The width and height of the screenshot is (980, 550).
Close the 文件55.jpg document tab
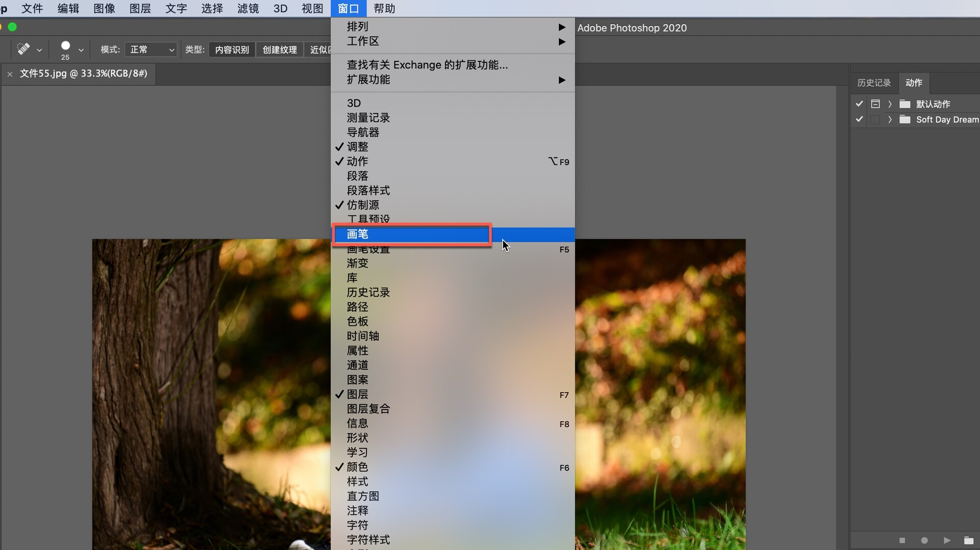[10, 74]
